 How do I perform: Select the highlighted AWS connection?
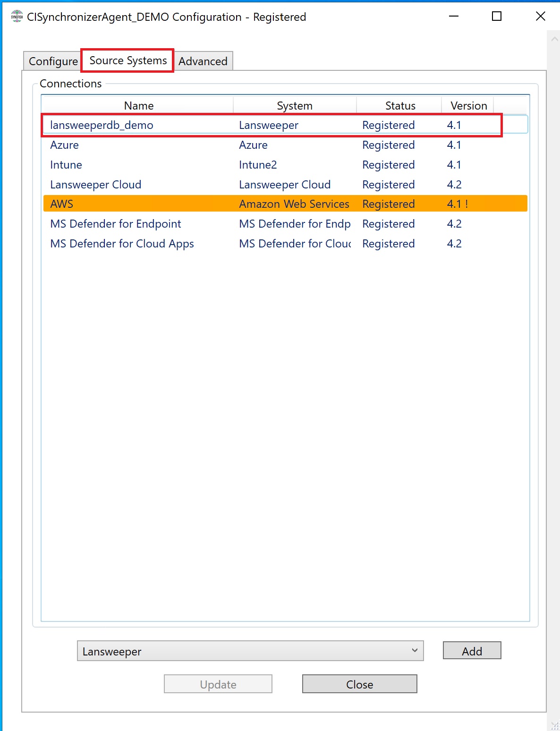(285, 204)
